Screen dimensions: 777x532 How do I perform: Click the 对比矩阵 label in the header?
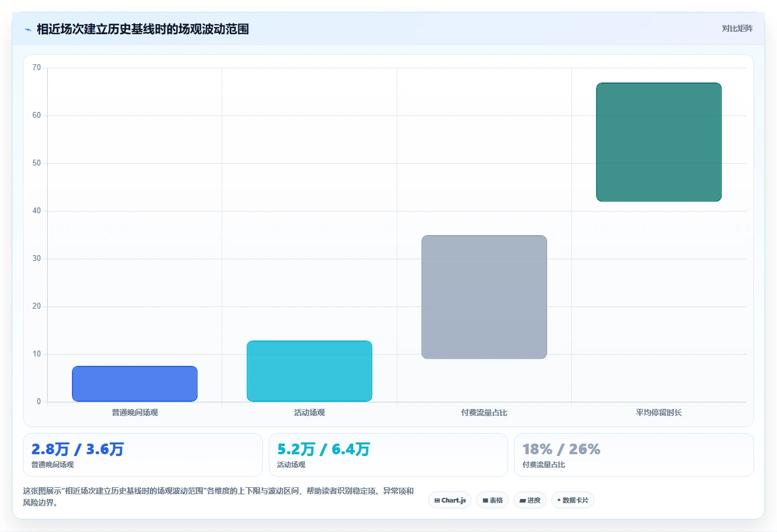point(737,28)
